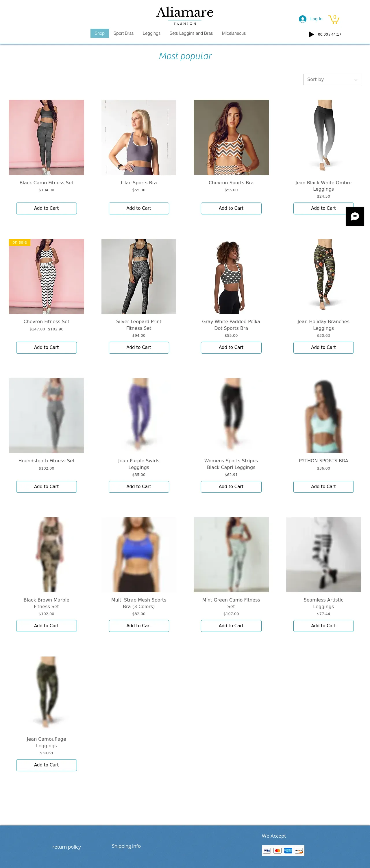This screenshot has height=868, width=370.
Task: Click the American Express payment icon
Action: [x=288, y=850]
